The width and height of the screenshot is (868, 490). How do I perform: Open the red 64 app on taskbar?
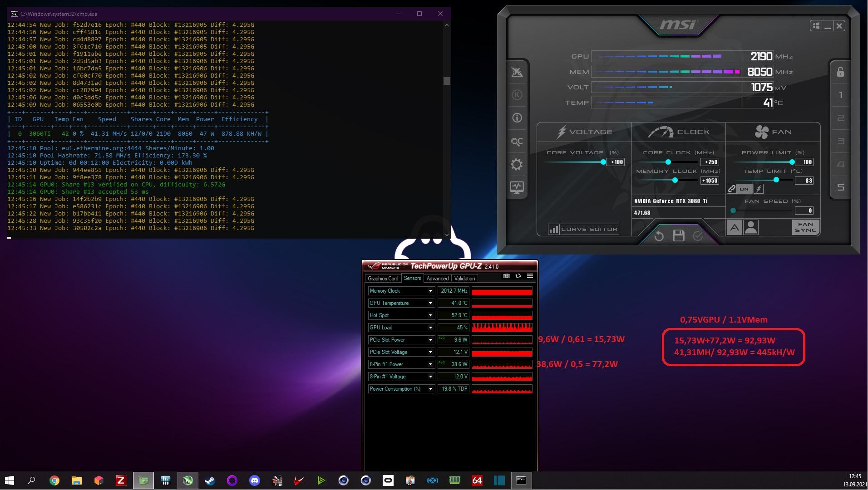(x=477, y=480)
